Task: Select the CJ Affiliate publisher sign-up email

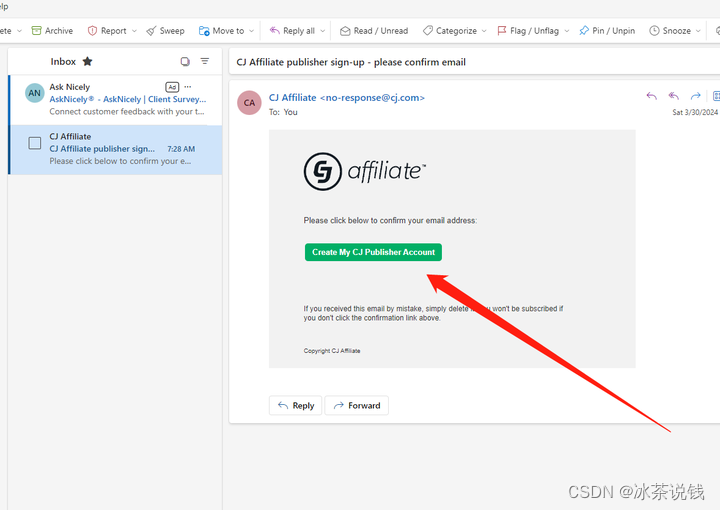Action: (116, 150)
